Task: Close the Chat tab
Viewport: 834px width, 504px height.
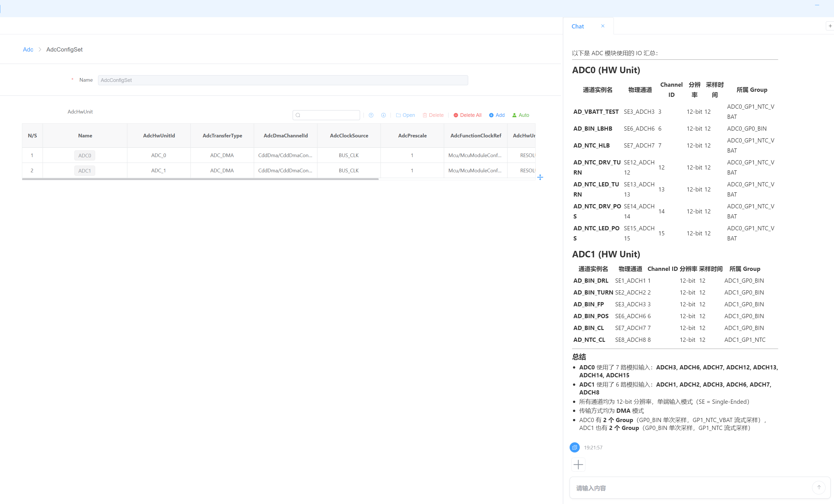Action: [603, 26]
